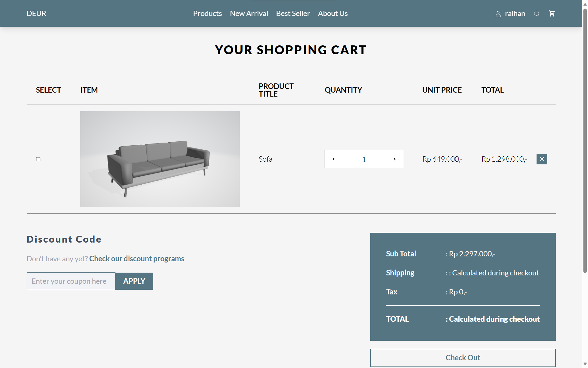Focus the coupon code input field

tap(71, 281)
